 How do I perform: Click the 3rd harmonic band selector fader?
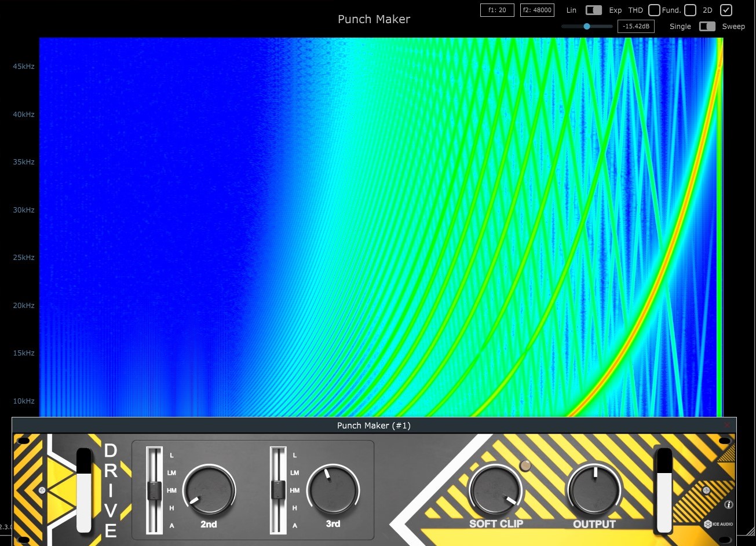click(278, 490)
